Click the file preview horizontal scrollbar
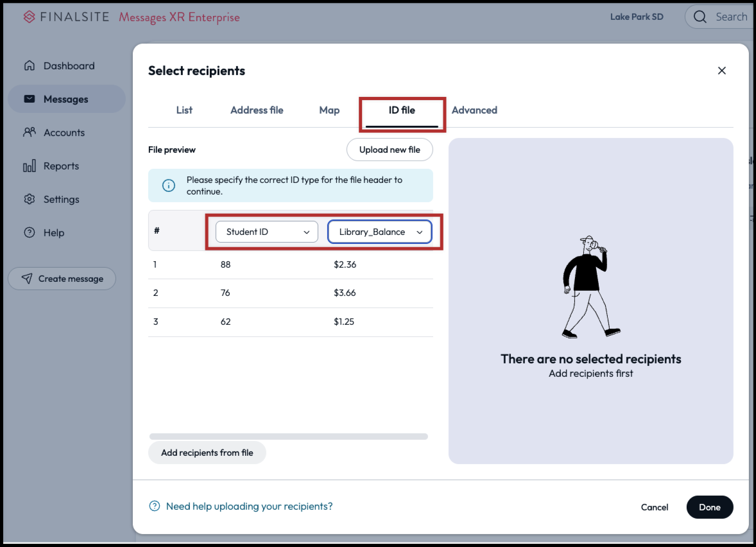 click(x=289, y=437)
